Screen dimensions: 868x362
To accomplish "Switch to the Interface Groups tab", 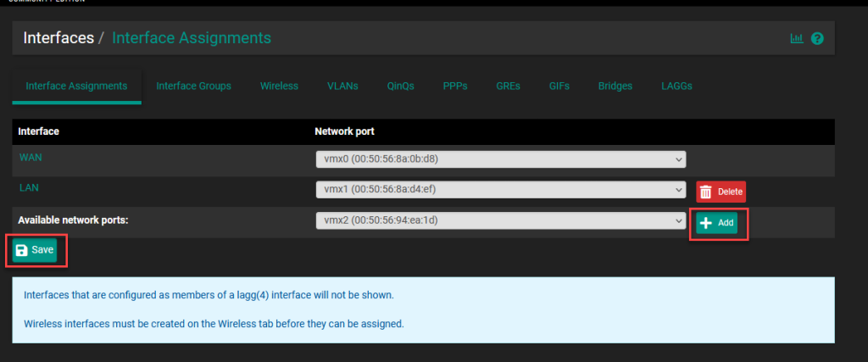I will pos(193,86).
